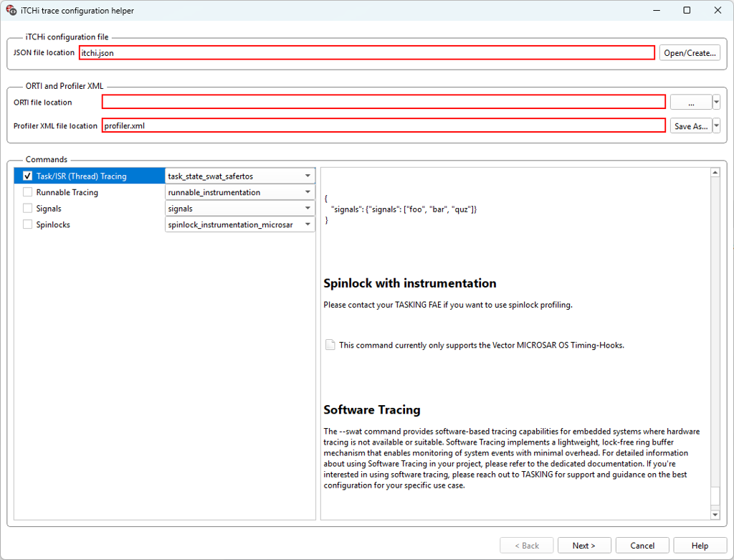This screenshot has width=734, height=560.
Task: Click the note icon beside MICROSAR text
Action: click(x=330, y=345)
